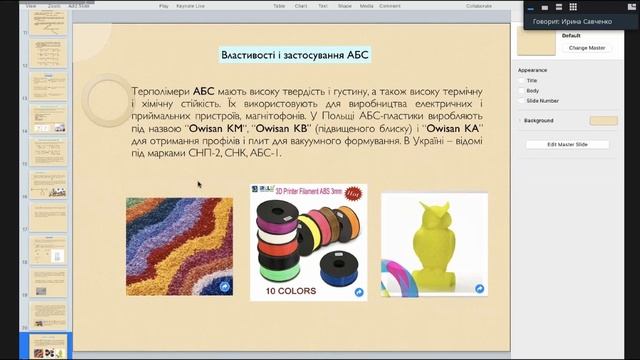This screenshot has width=640, height=360.
Task: Toggle the Title appearance checkbox
Action: [x=521, y=81]
